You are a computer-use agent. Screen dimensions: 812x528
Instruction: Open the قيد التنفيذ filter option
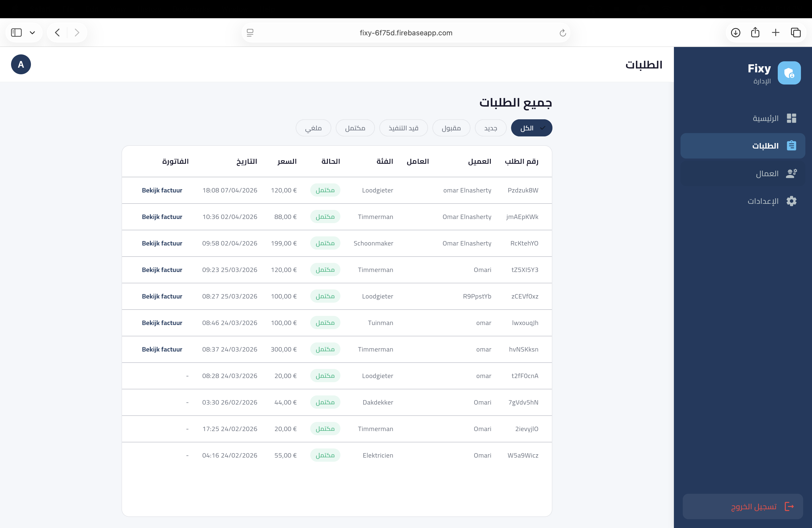point(403,128)
